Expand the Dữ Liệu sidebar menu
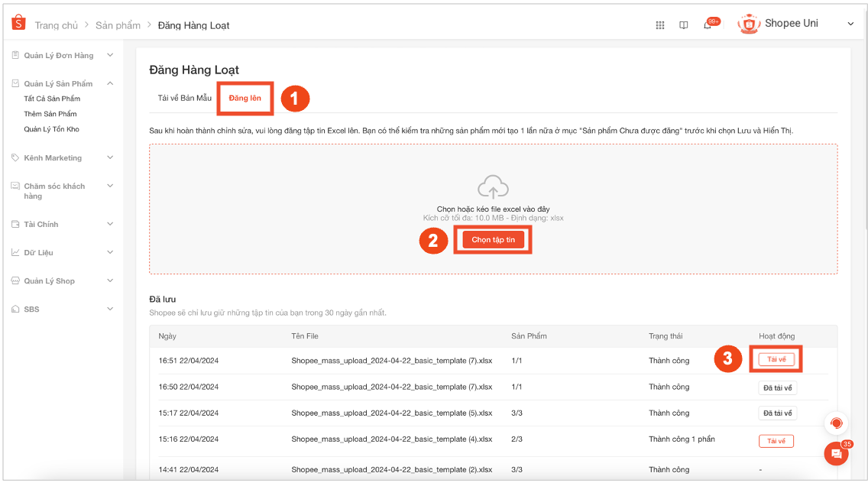This screenshot has height=483, width=868. point(109,252)
